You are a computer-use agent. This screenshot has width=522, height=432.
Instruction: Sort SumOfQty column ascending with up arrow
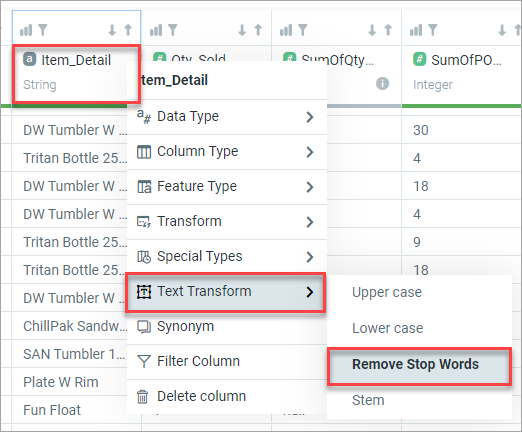coord(388,30)
